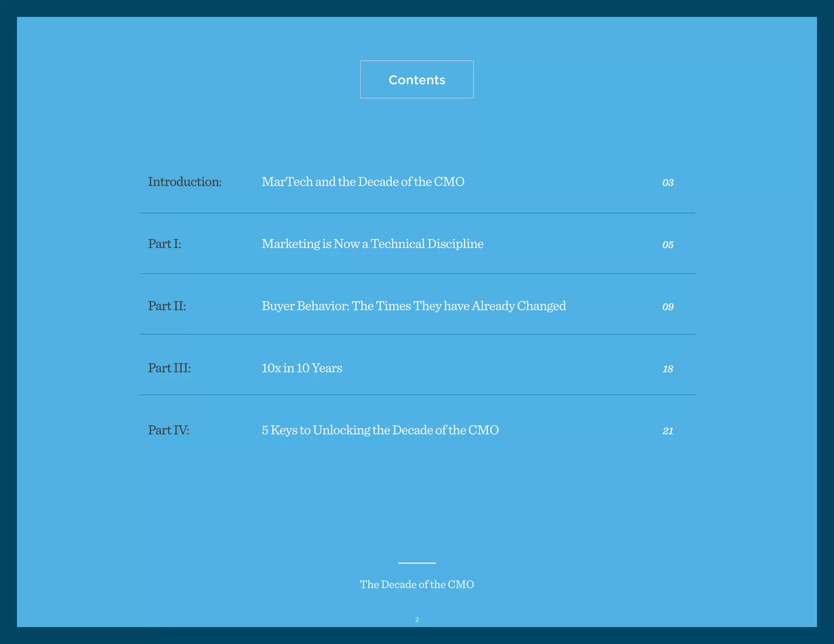Open 5 Keys to Unlocking chapter

380,430
